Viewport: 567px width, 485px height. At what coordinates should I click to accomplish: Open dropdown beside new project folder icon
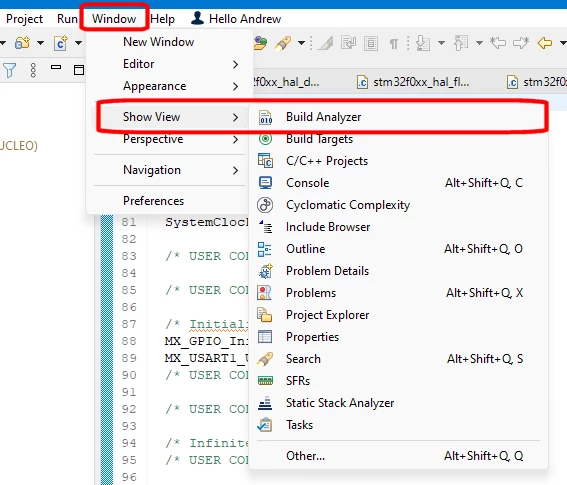point(40,43)
